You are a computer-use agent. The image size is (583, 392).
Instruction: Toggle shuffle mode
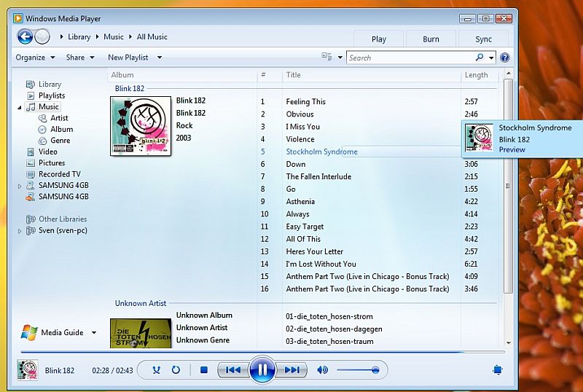tap(157, 370)
